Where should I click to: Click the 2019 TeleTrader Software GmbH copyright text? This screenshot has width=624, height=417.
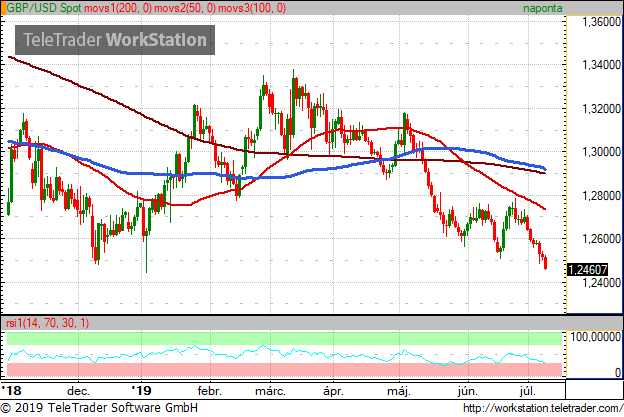click(x=99, y=408)
